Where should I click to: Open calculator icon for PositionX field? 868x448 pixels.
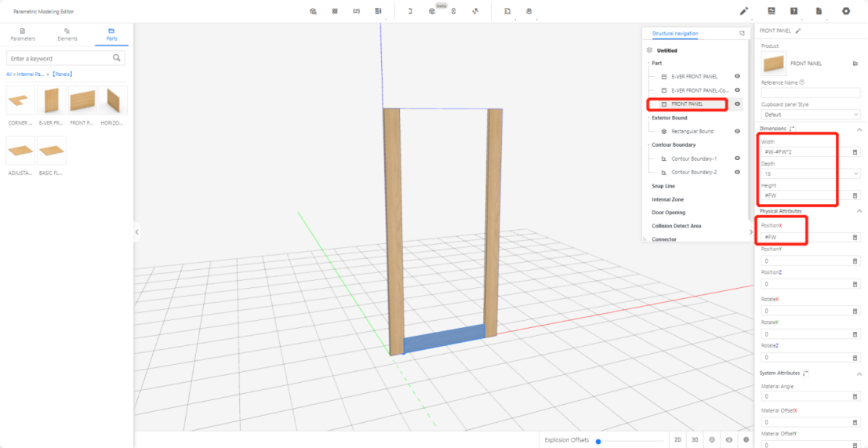(855, 237)
